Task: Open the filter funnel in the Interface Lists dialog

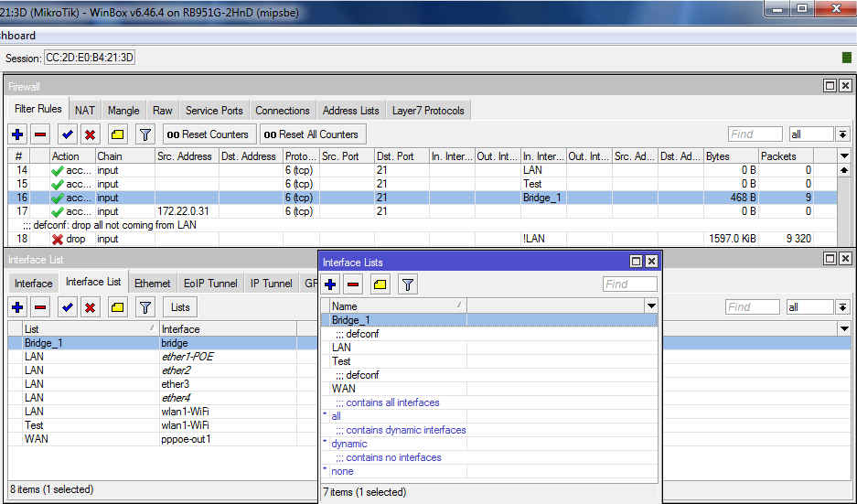Action: tap(408, 284)
